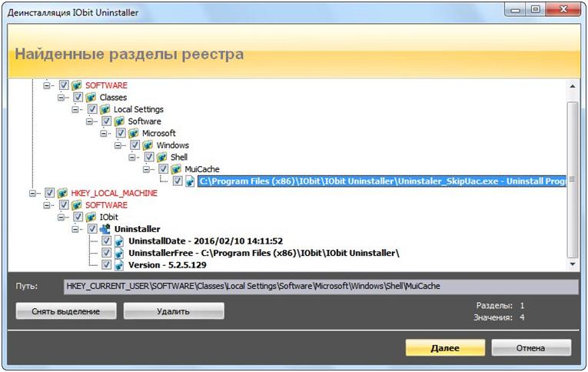Minimize the Деинсталляция IObit Uninstaller window

click(515, 9)
